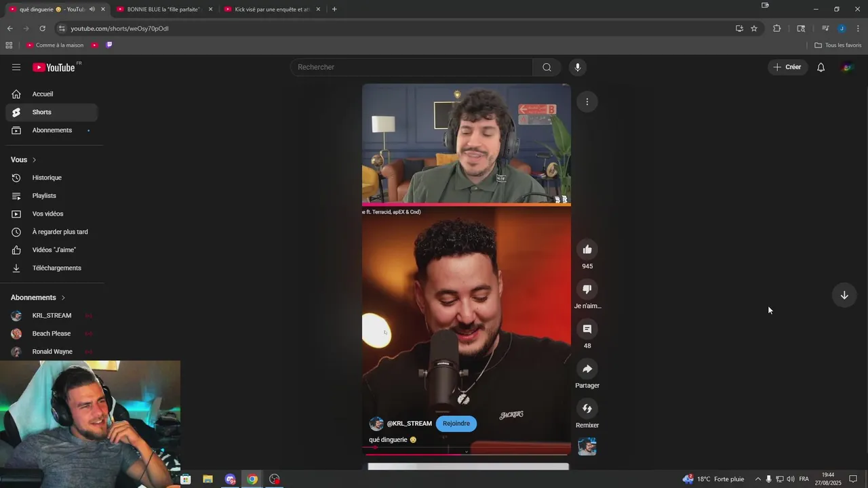Open Historique in the sidebar
This screenshot has height=488, width=868.
52,178
